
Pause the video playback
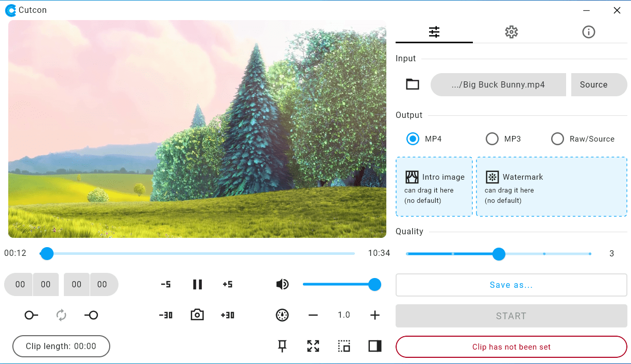pyautogui.click(x=197, y=284)
